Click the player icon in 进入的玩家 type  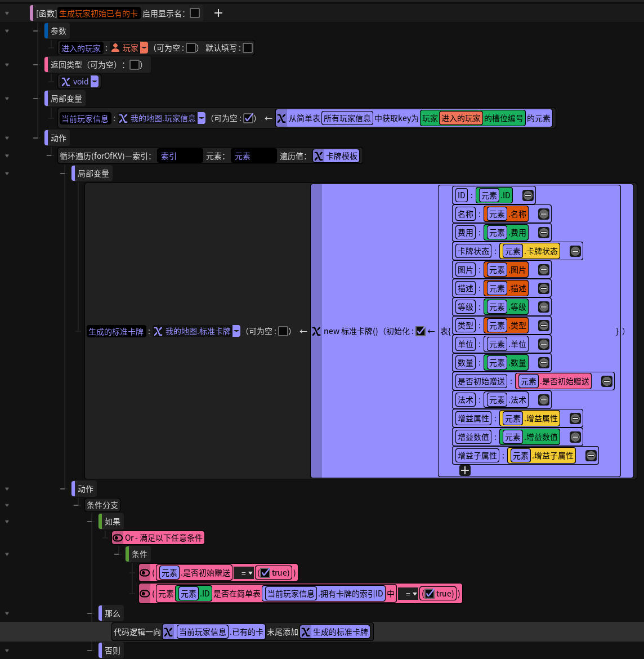point(115,48)
